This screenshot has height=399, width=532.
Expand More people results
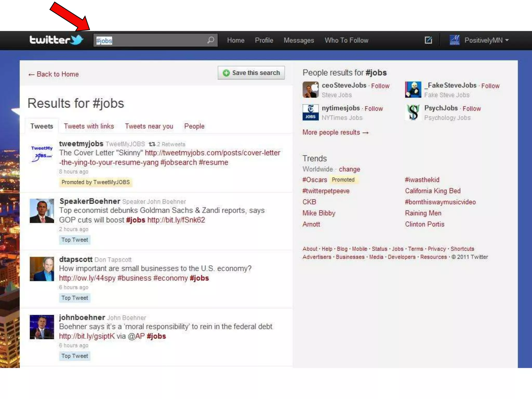coord(335,132)
